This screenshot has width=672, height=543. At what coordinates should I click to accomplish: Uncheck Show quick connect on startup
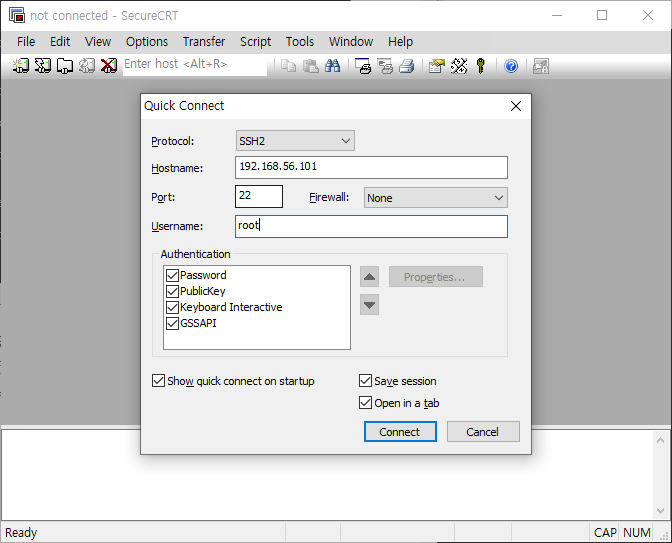[159, 381]
